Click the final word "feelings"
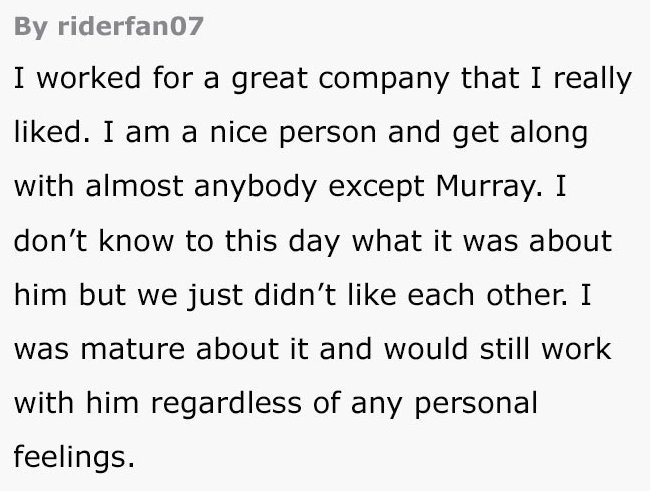The width and height of the screenshot is (650, 491). point(70,457)
